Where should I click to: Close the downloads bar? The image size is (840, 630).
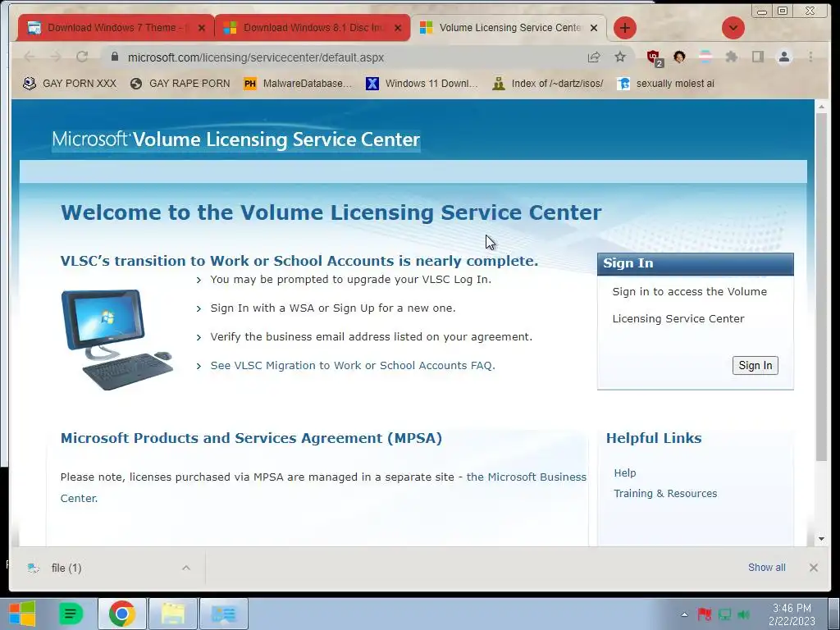pos(813,568)
